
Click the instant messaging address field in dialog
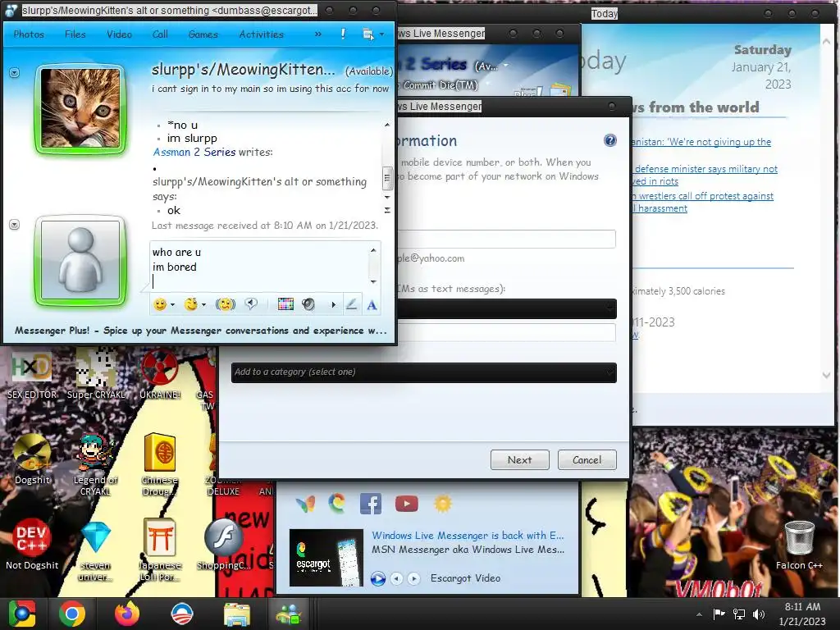pos(506,239)
